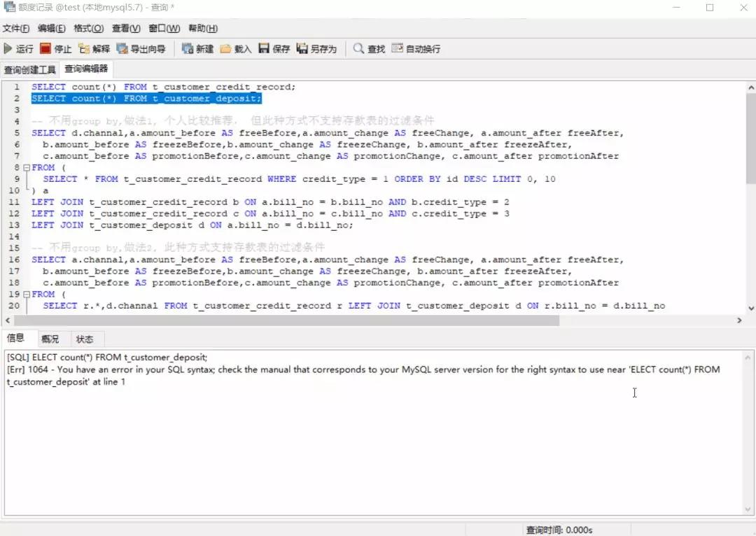Screen dimensions: 756x536
Task: Save the query with 保存
Action: click(x=274, y=49)
